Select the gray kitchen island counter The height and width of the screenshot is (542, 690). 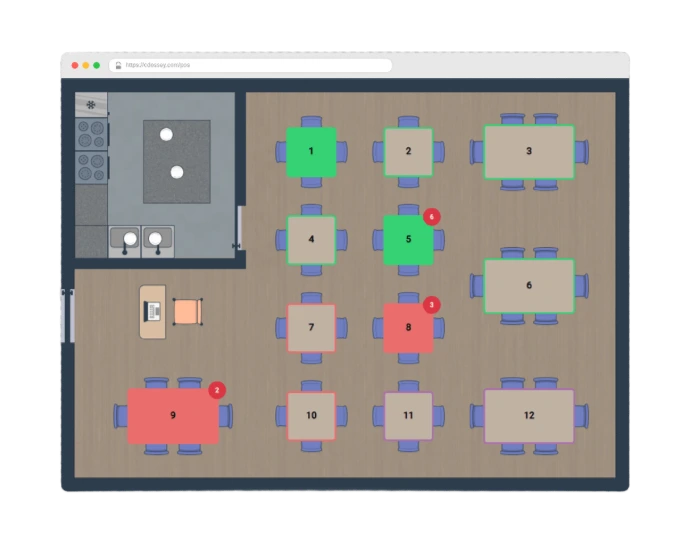176,161
